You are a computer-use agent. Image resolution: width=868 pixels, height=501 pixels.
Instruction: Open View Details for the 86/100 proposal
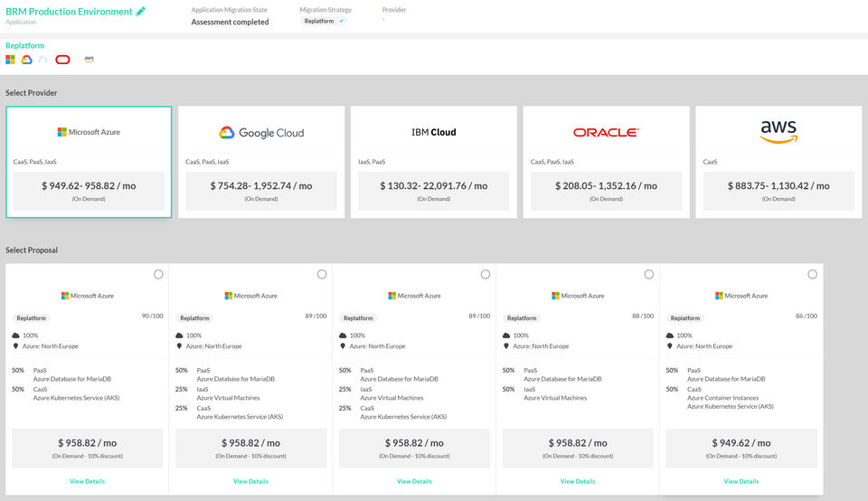pyautogui.click(x=741, y=481)
